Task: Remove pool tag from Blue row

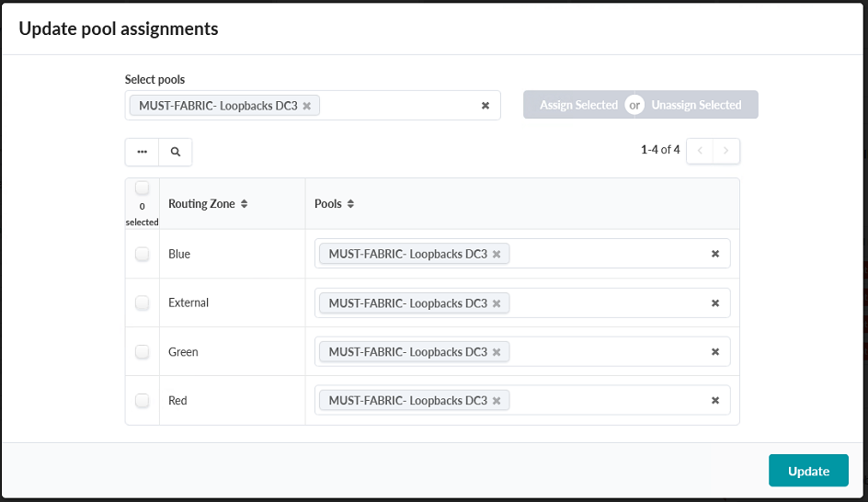Action: tap(497, 255)
